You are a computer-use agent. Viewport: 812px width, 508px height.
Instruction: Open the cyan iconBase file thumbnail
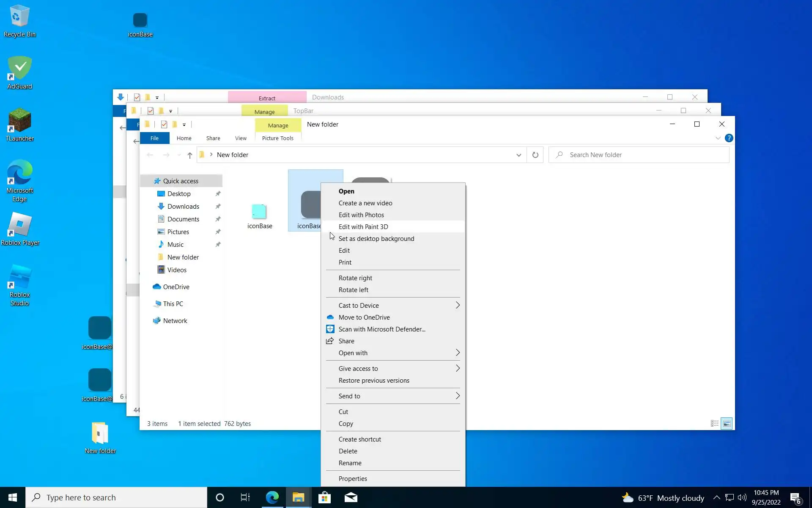point(259,211)
